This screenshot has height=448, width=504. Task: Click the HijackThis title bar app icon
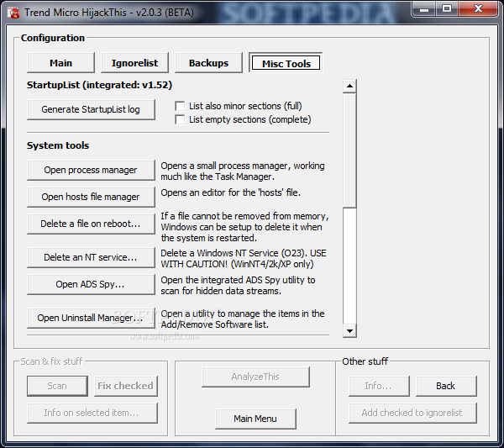[13, 13]
